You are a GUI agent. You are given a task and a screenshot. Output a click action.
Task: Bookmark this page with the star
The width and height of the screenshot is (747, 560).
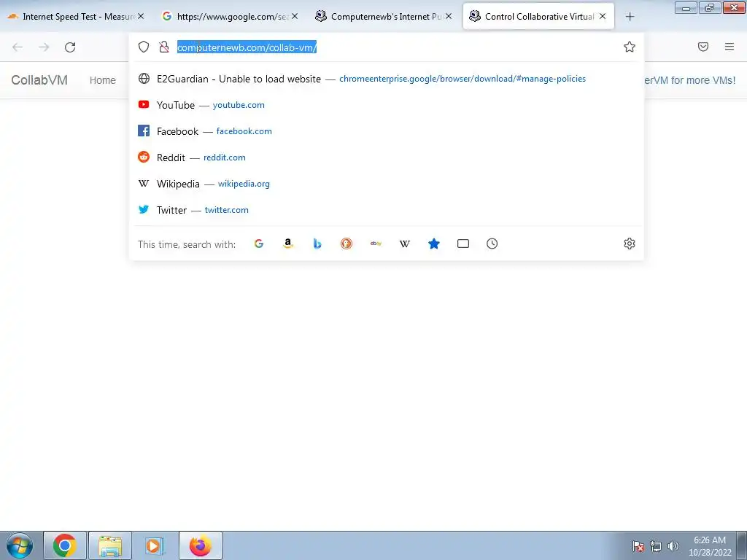630,47
